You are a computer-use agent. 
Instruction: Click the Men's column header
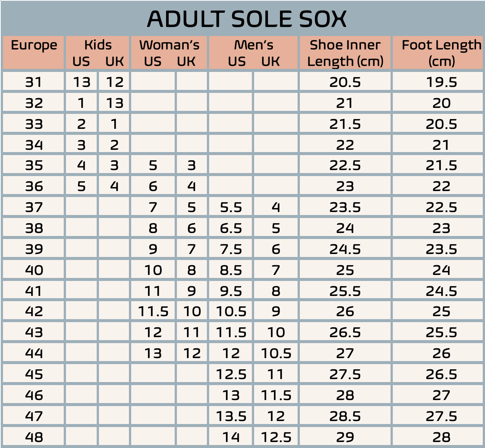[254, 45]
